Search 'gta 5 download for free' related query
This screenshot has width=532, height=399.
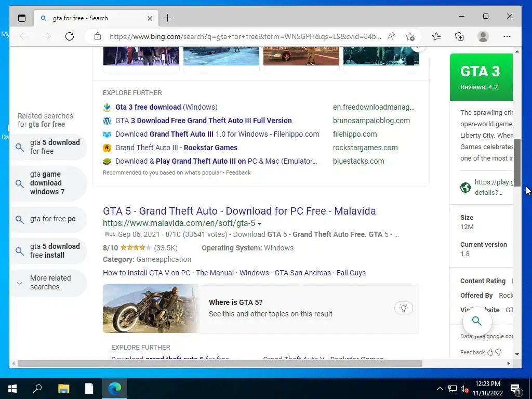pos(48,147)
